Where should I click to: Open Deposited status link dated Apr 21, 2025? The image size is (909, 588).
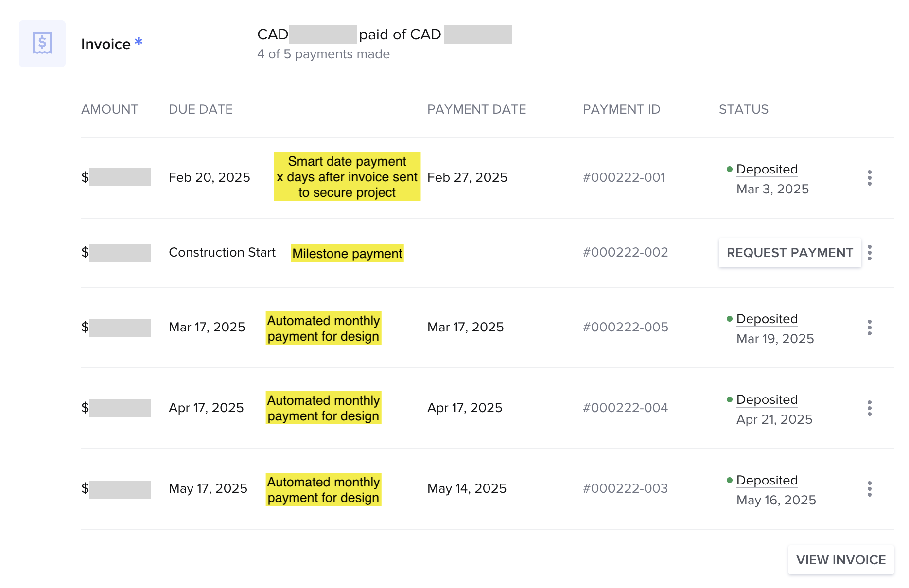point(767,399)
